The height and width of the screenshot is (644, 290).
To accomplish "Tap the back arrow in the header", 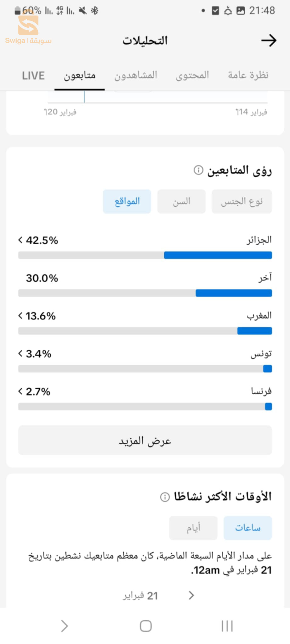I will pos(269,41).
